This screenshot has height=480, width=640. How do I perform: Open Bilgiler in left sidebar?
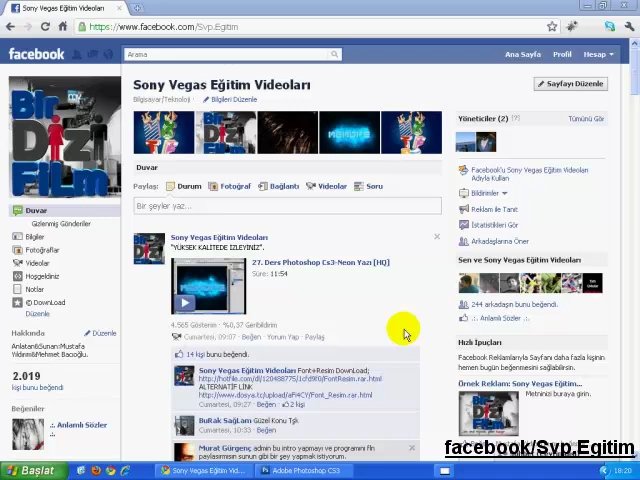pyautogui.click(x=29, y=237)
